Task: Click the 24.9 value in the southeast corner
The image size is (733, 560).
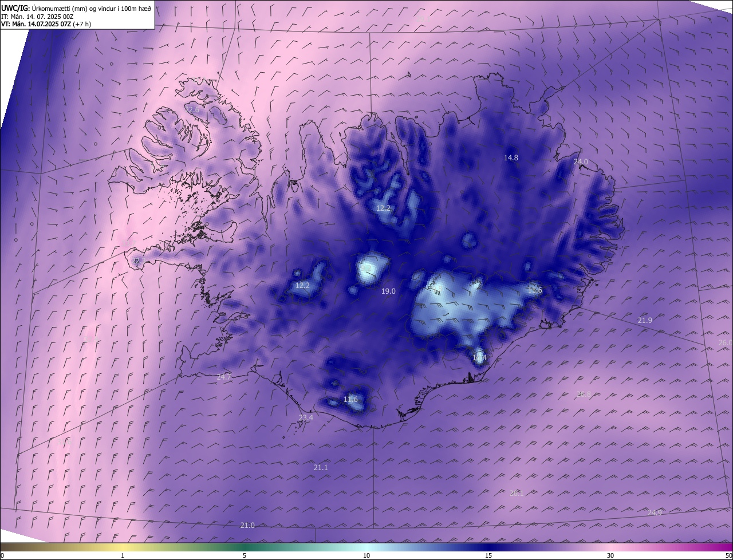Action: pos(655,512)
